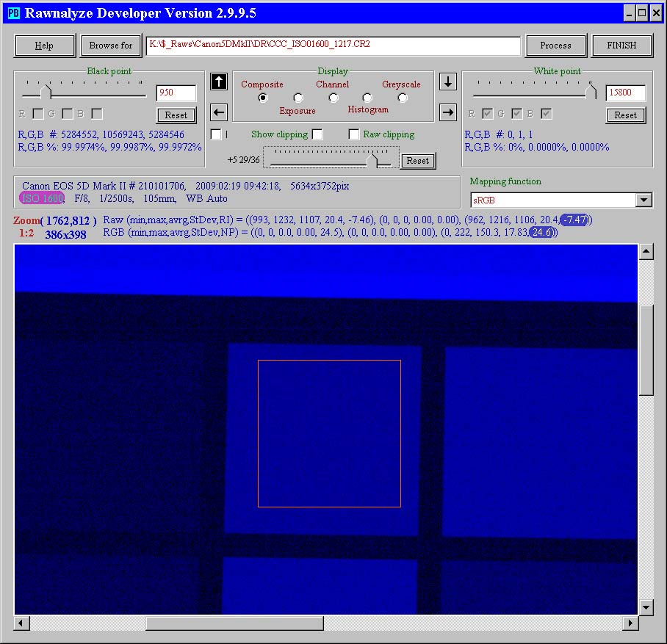Viewport: 667px width, 644px height.
Task: Open the Browse for file dialog
Action: (111, 46)
